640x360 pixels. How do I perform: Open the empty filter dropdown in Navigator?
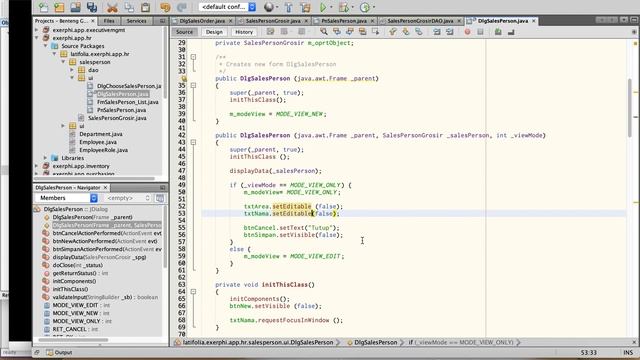pos(128,198)
